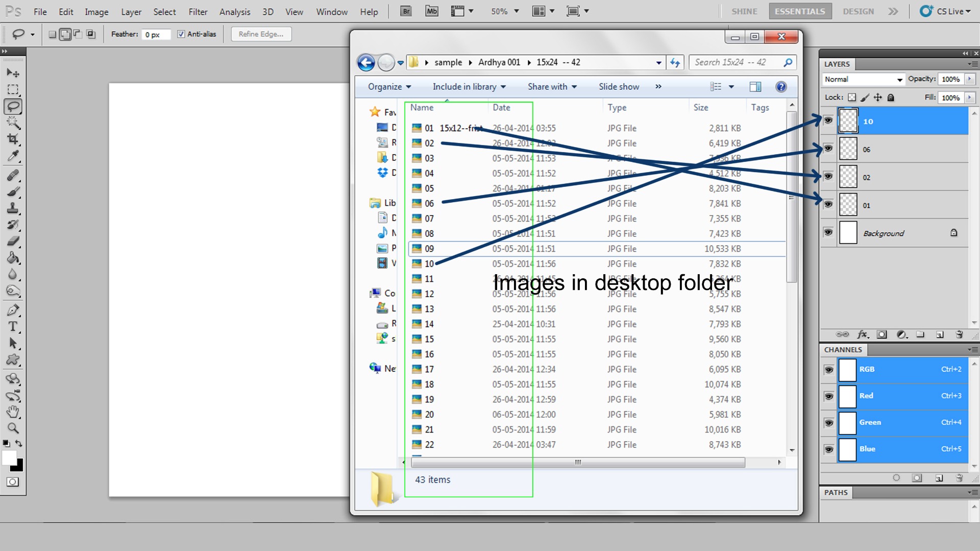
Task: Click the Slide show button
Action: tap(619, 87)
